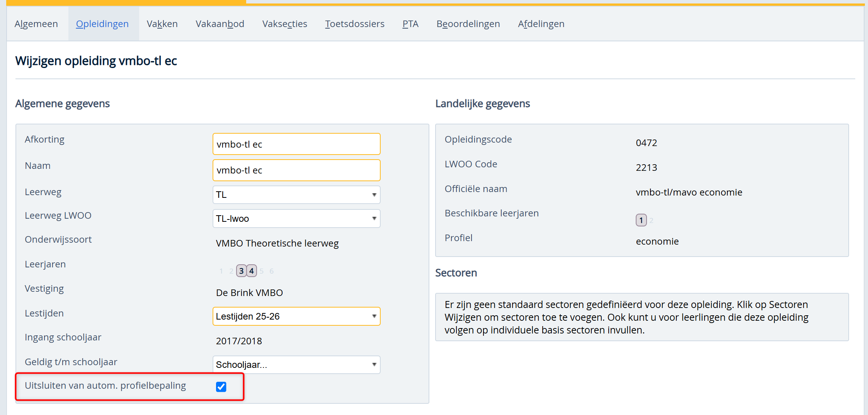Switch to the Algemeen tab

[x=36, y=24]
